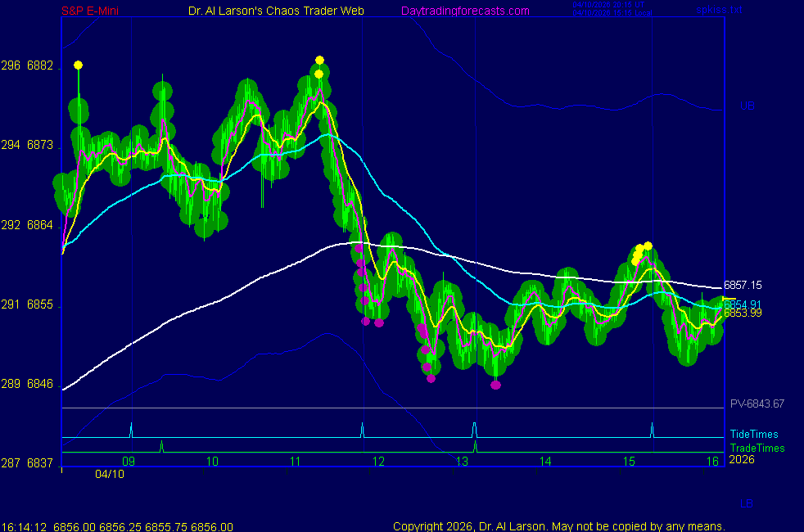The height and width of the screenshot is (532, 804).
Task: Click the magenta dot at the 13:25 low
Action: [x=495, y=385]
